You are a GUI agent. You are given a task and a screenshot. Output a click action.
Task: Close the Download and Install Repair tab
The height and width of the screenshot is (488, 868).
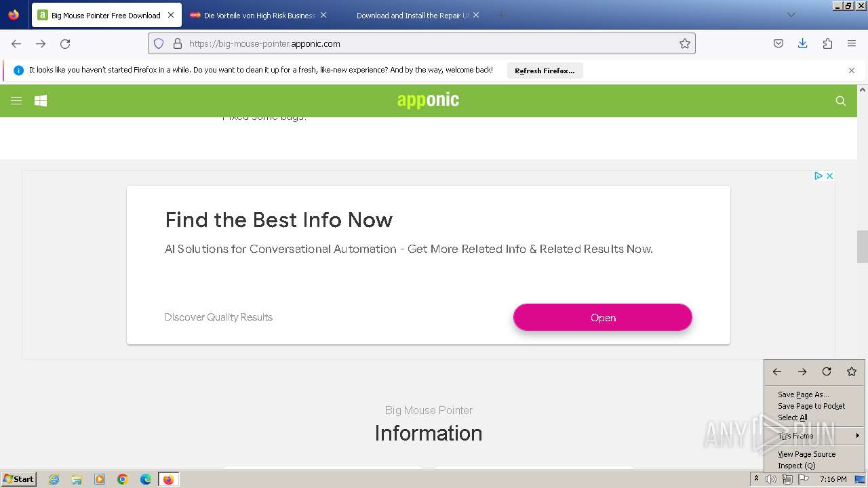[476, 15]
